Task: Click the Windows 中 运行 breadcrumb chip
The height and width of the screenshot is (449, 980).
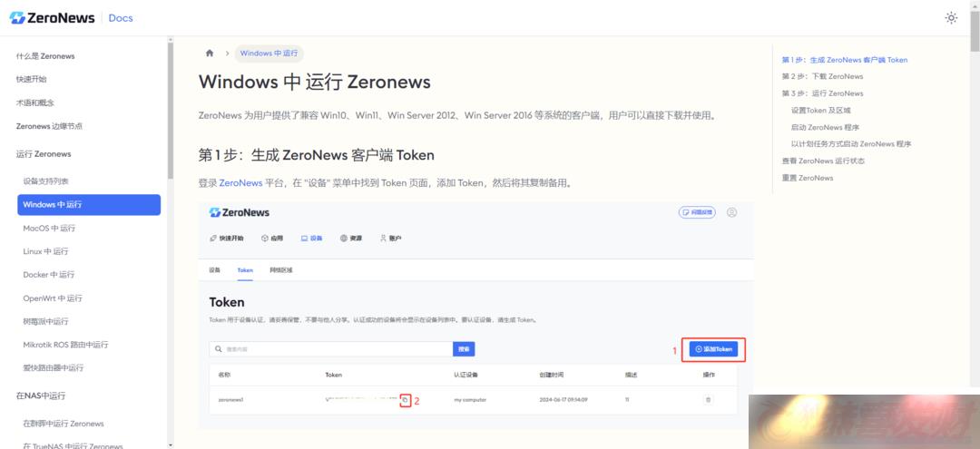Action: pyautogui.click(x=269, y=54)
